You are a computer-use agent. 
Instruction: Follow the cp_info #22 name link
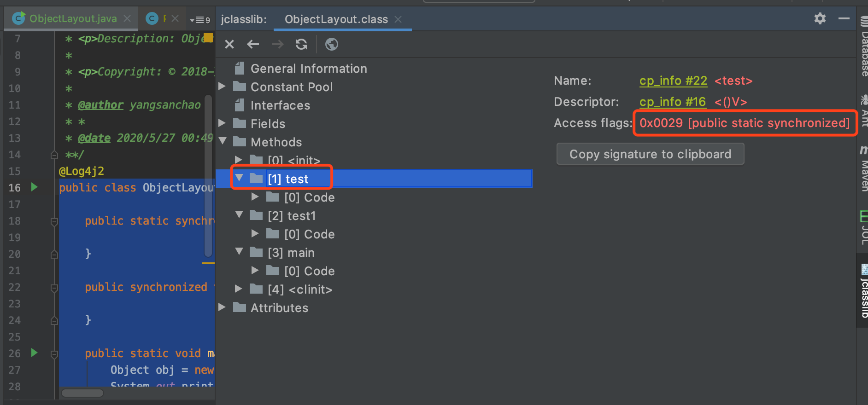(x=673, y=81)
